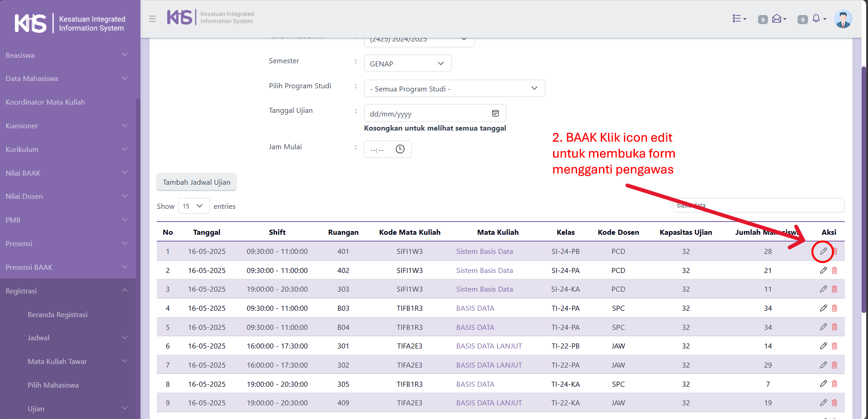Open the mail envelope messages icon
Viewport: 868px width, 419px height.
(x=777, y=19)
